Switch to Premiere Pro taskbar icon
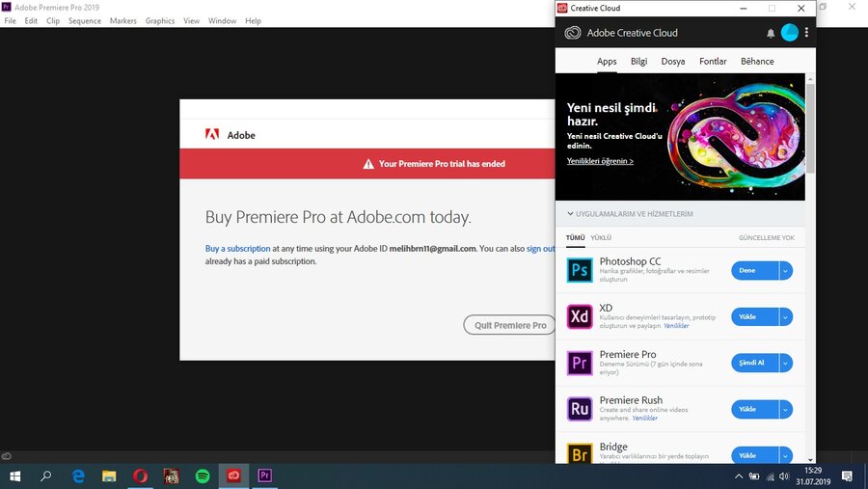This screenshot has width=868, height=489. [x=264, y=476]
